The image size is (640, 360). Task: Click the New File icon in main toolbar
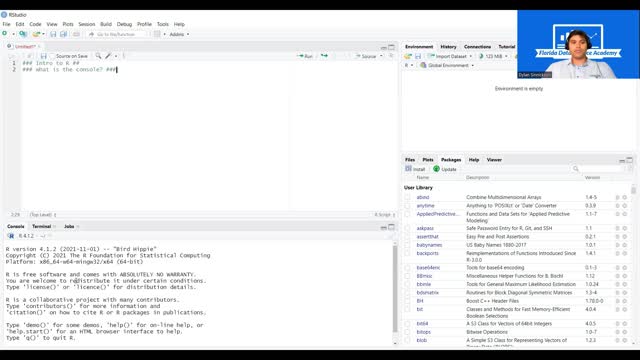click(x=5, y=34)
